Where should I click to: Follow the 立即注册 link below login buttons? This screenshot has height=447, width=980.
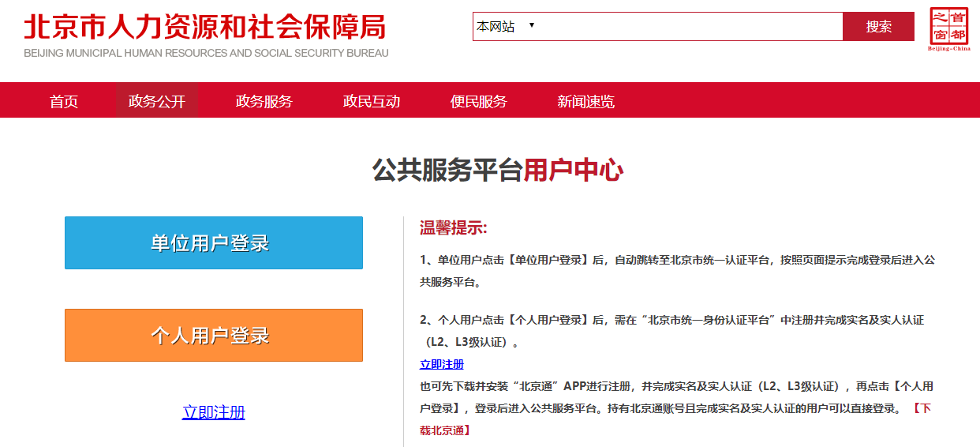tap(214, 412)
